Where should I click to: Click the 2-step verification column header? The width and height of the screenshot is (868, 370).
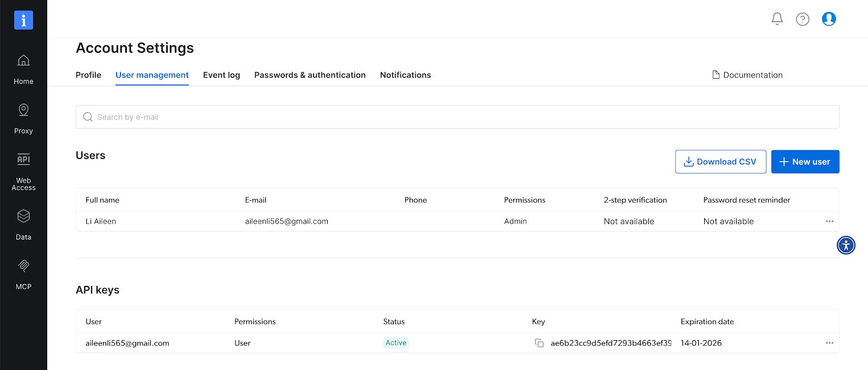point(635,200)
